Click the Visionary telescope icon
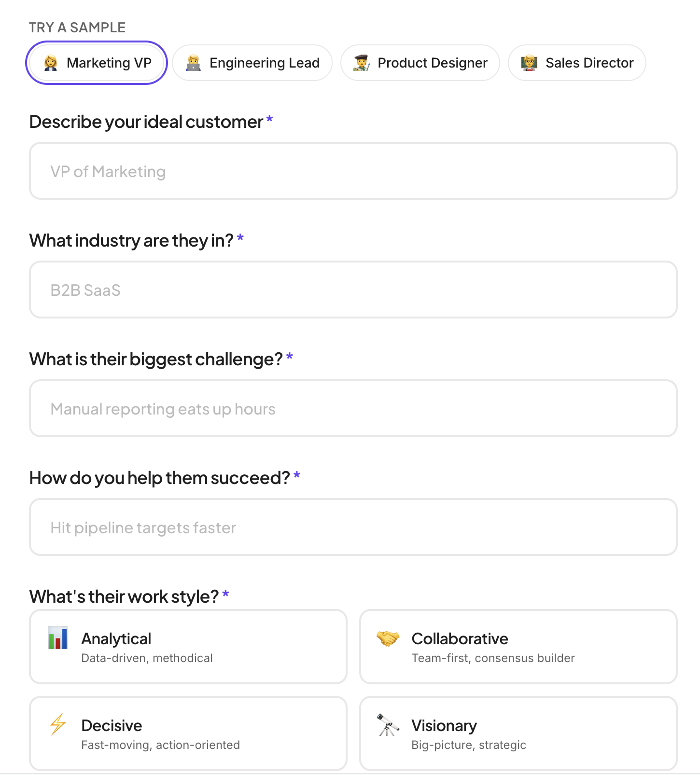The image size is (700, 775). 388,725
